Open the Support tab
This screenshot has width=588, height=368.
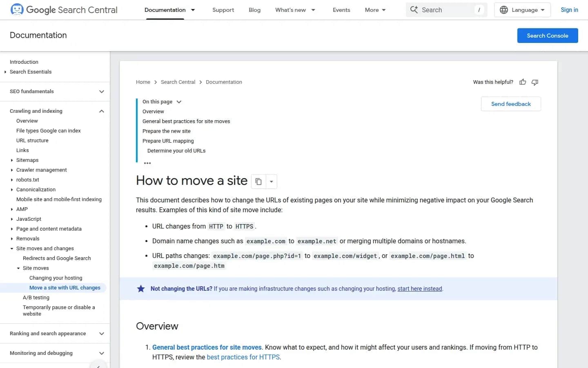click(x=223, y=10)
